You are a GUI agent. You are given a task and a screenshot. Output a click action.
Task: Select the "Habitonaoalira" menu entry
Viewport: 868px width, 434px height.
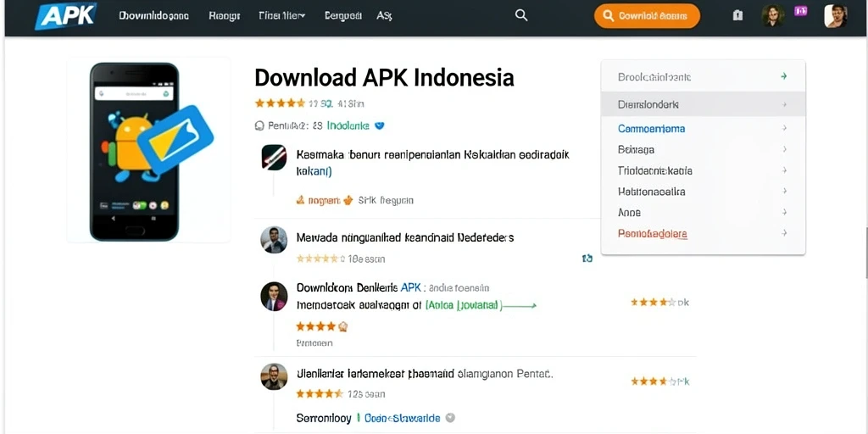coord(652,192)
